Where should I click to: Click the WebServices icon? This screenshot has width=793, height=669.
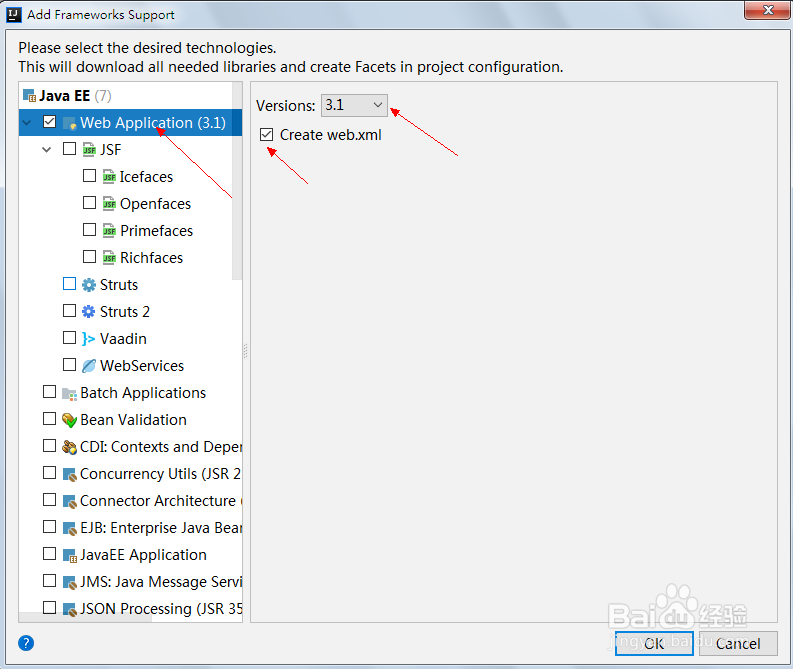pos(89,366)
